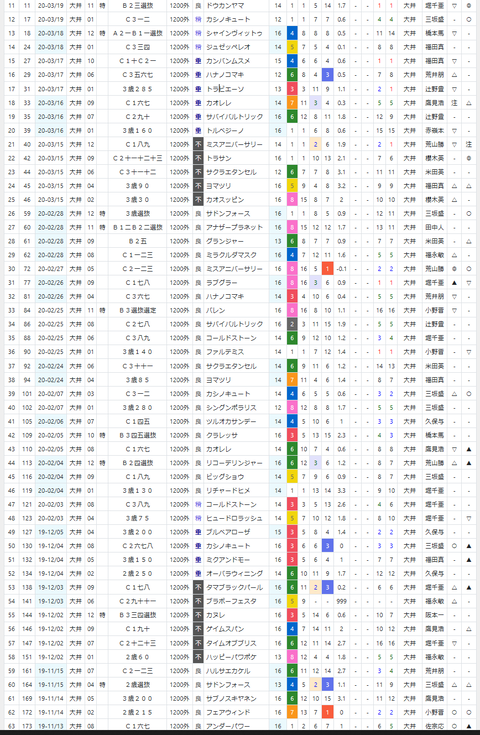This screenshot has width=480, height=735.
Task: Select horse name シャインヴィットゥ
Action: (234, 33)
